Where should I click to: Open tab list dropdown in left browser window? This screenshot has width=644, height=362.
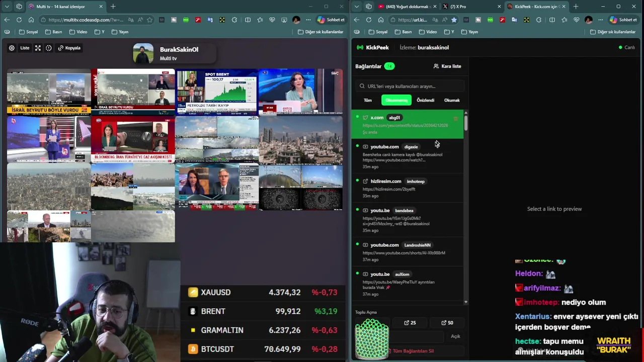(x=7, y=7)
